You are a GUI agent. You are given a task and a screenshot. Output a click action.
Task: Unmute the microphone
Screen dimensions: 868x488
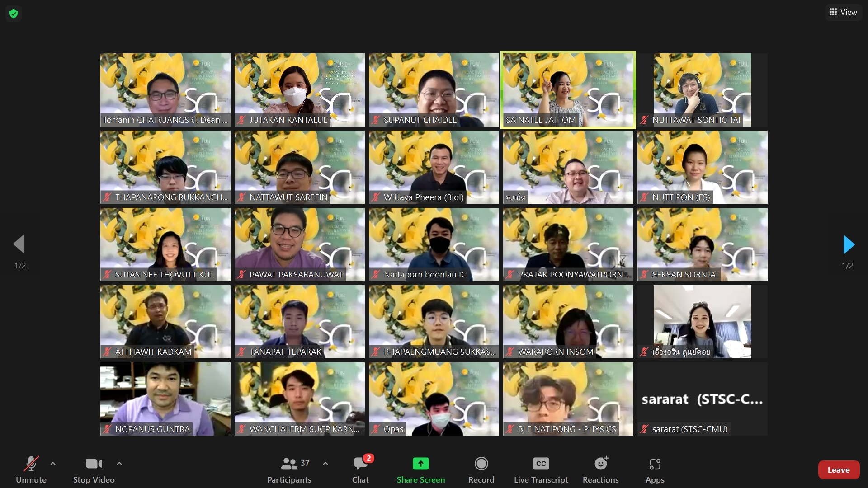coord(31,469)
